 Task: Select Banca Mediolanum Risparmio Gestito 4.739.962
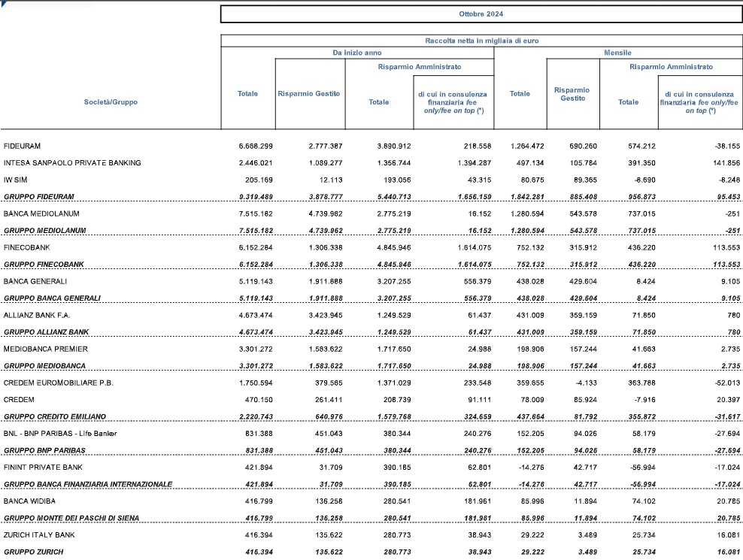point(326,214)
